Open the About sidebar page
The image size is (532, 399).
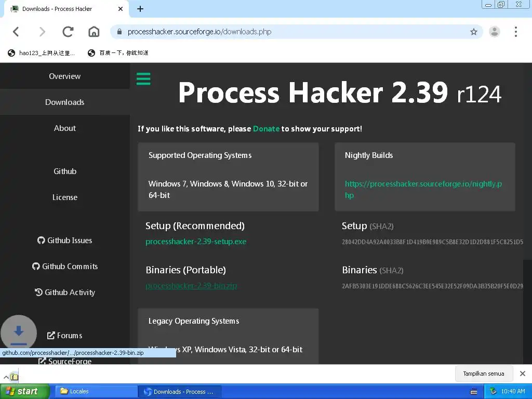65,128
